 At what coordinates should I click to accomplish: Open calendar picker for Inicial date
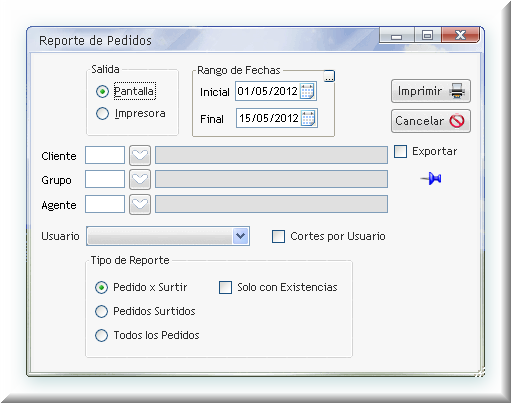point(307,91)
